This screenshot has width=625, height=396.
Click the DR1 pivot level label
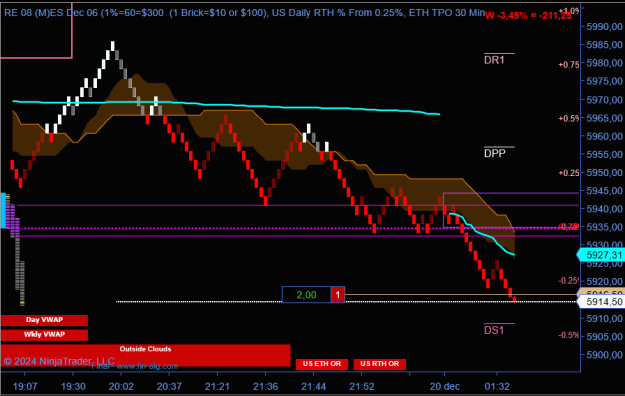(494, 60)
